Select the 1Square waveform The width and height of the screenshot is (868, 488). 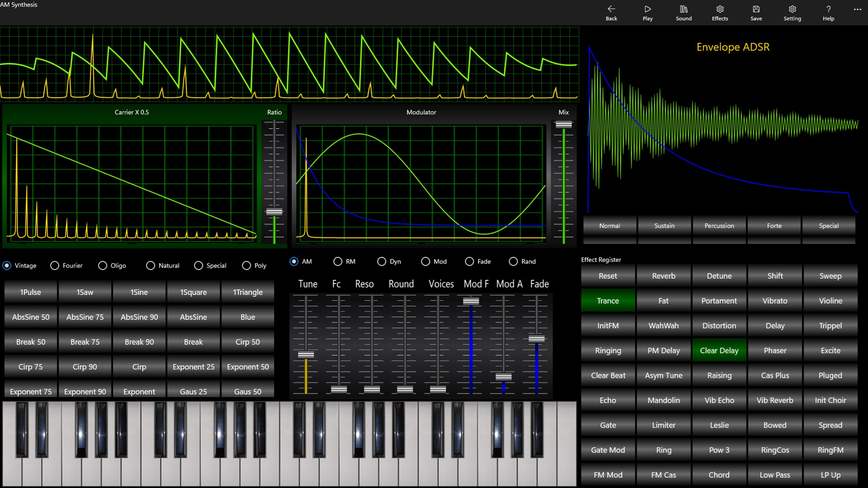click(193, 292)
